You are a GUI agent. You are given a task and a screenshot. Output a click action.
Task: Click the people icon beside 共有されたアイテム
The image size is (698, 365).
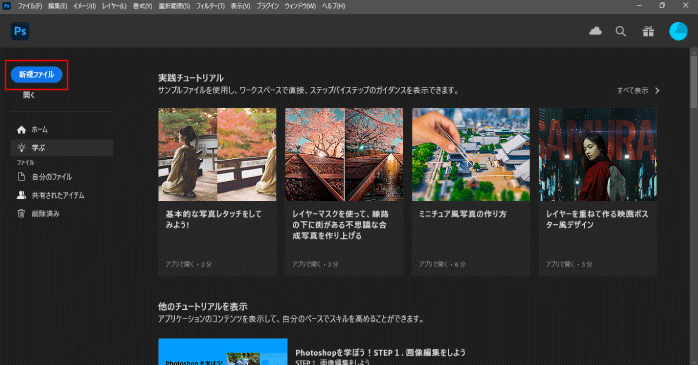21,195
